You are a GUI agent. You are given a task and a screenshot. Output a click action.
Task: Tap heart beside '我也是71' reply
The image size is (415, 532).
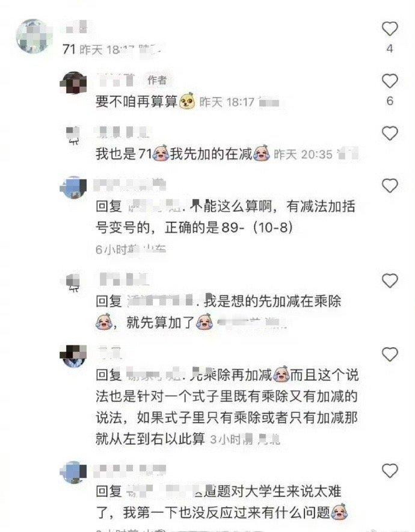tap(390, 134)
